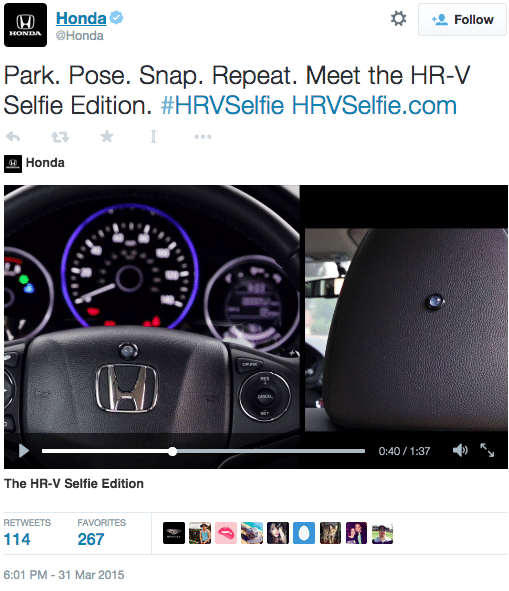
Task: Open the tweet timestamp 31 Mar 2015
Action: click(64, 575)
